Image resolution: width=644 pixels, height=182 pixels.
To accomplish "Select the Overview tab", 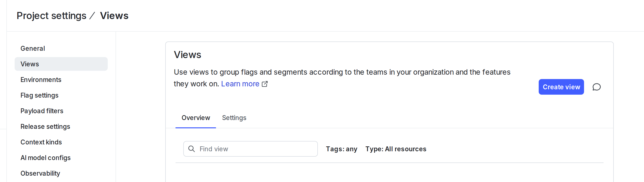I will 196,118.
